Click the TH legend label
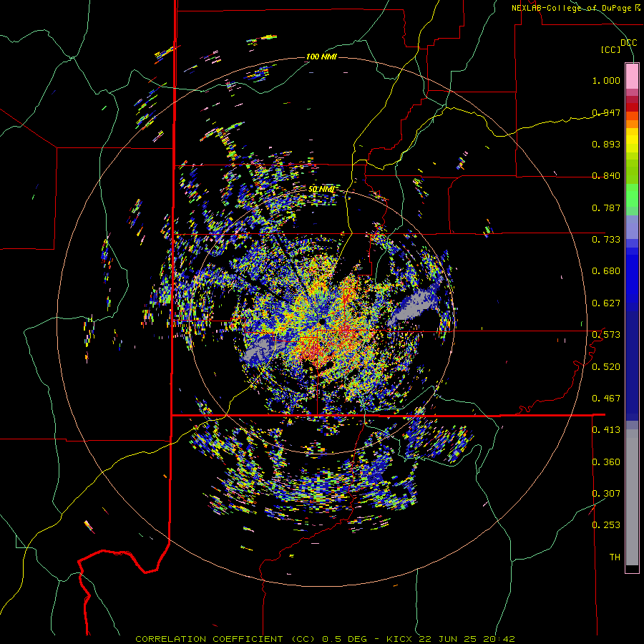The image size is (644, 644). [615, 557]
